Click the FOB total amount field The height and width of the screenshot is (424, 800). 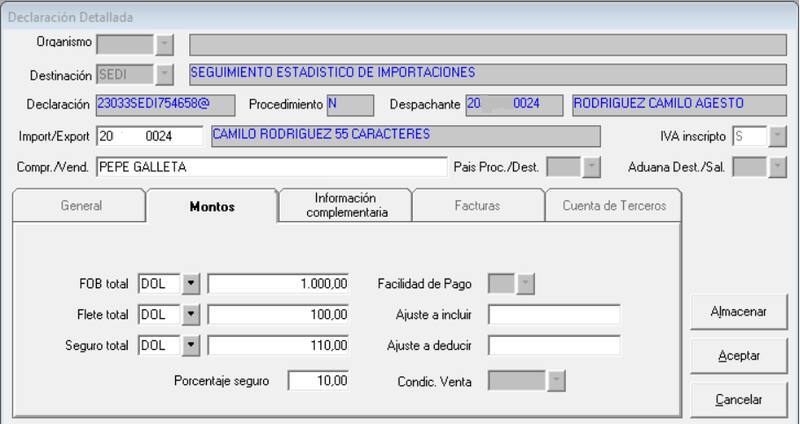click(x=278, y=284)
